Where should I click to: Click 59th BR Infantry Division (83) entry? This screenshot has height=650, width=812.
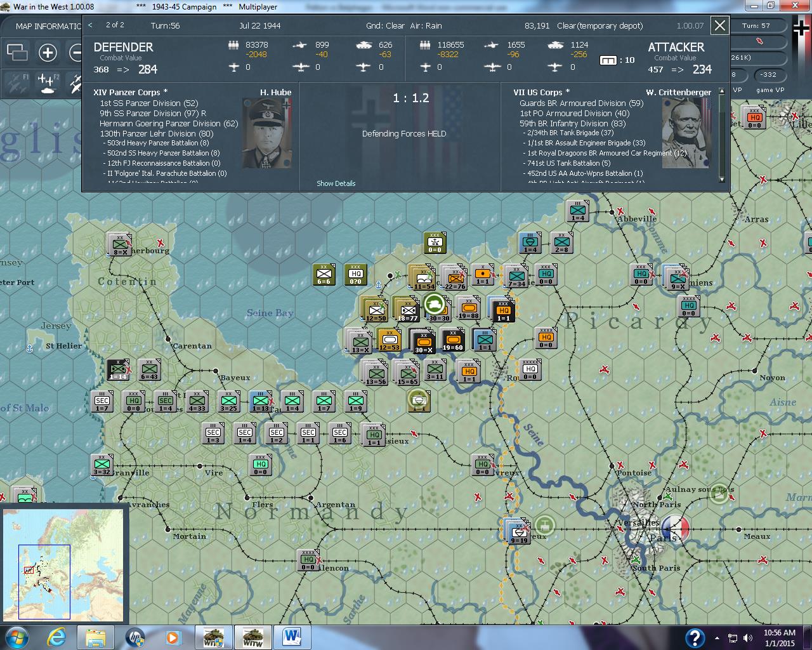(573, 123)
